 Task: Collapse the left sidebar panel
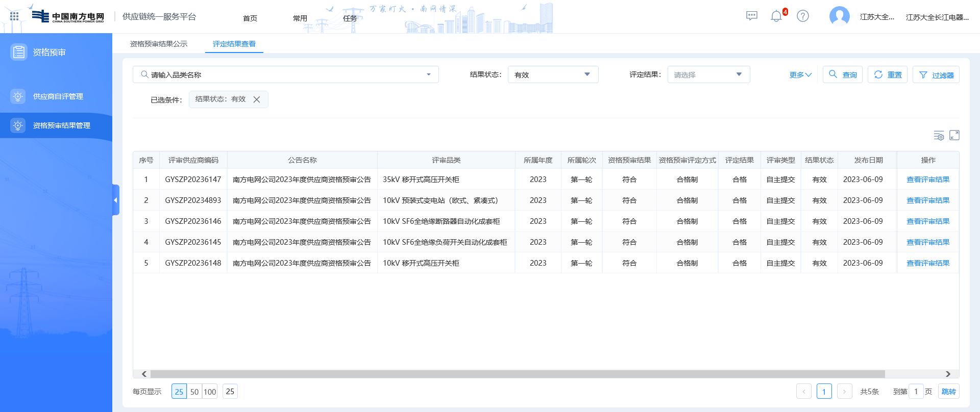point(116,200)
